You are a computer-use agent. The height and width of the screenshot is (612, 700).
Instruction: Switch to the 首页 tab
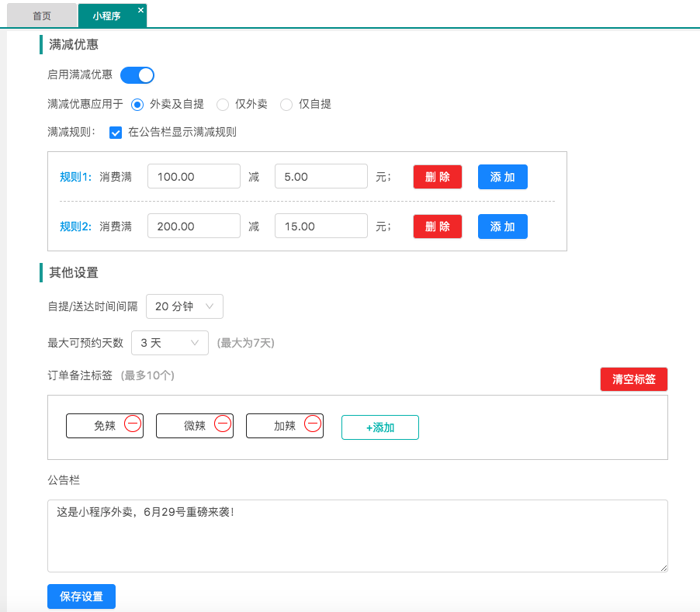tap(42, 16)
